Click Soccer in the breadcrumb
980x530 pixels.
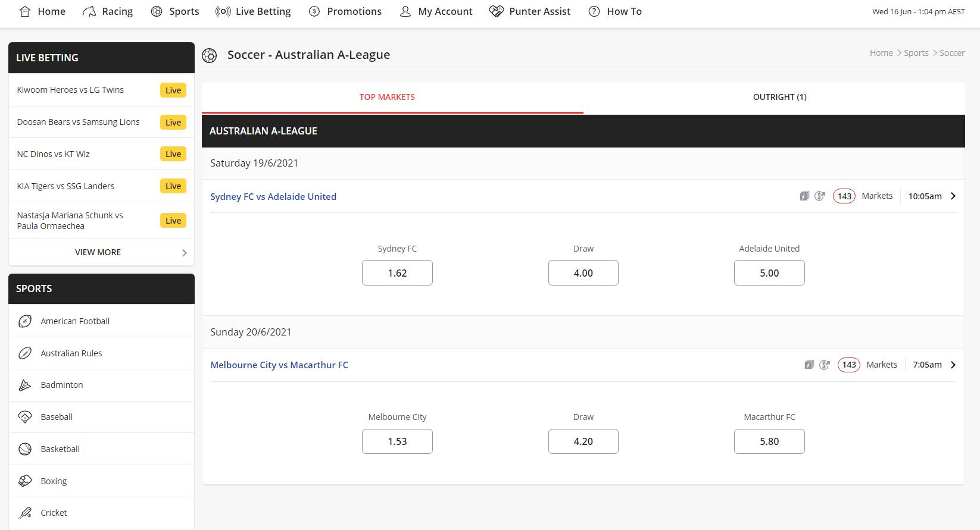[x=952, y=53]
